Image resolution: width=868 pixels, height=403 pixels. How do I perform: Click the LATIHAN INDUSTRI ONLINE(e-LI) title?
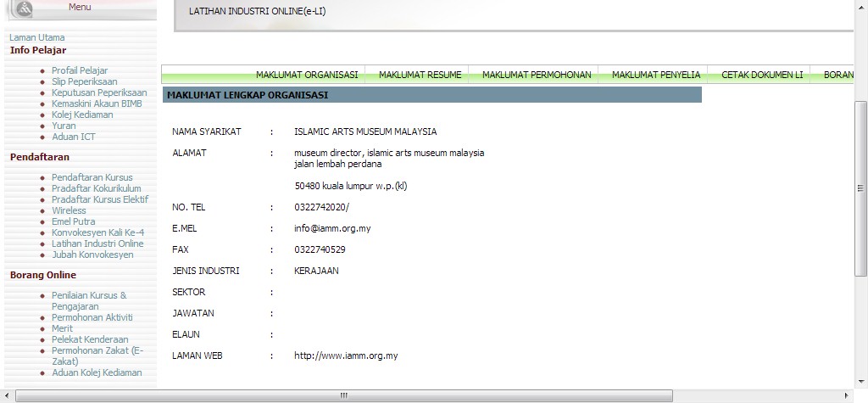coord(258,11)
